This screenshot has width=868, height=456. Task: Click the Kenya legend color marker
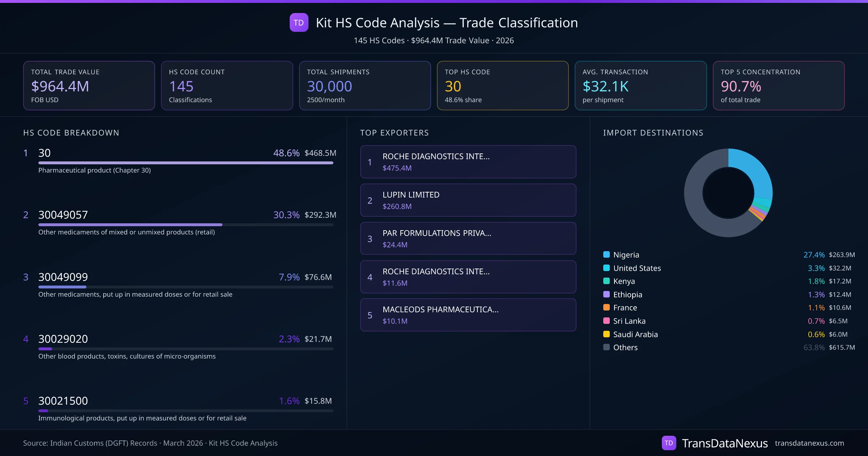607,281
